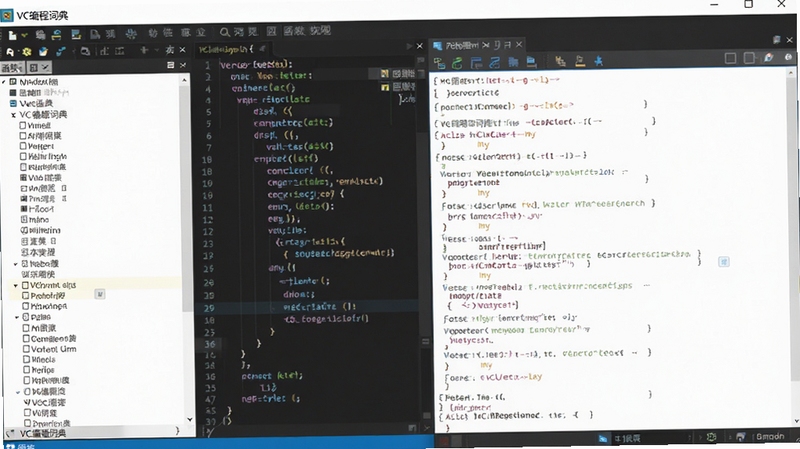Tick the mino checkbox in the tree
The image size is (800, 449).
click(x=24, y=219)
